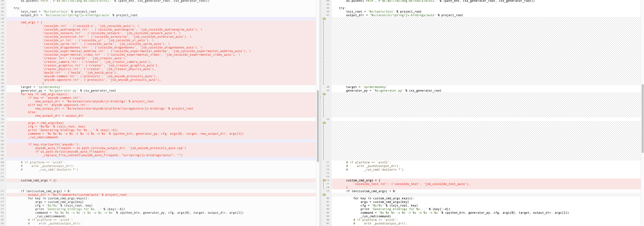Click right pane line number 177

point(328,184)
